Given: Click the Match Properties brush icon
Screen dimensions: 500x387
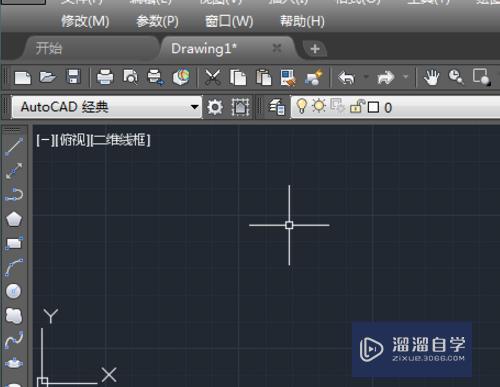Looking at the screenshot, I should (288, 78).
